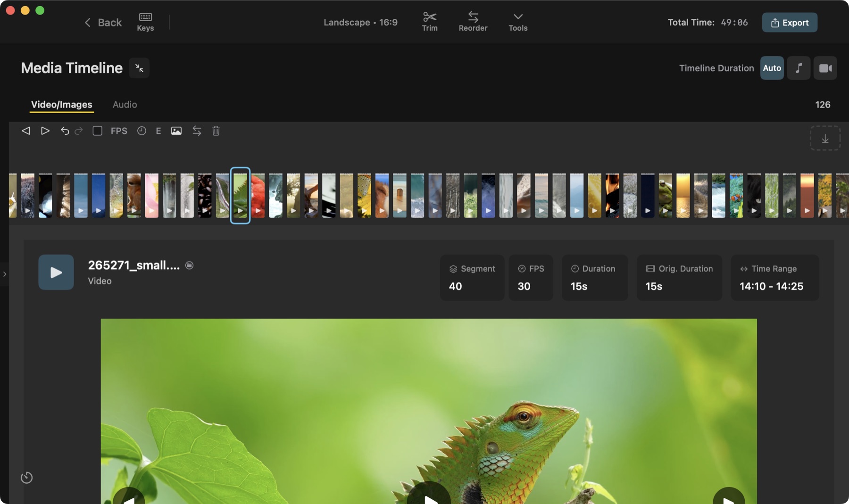Expand the Tools dropdown
The width and height of the screenshot is (849, 504).
point(518,22)
